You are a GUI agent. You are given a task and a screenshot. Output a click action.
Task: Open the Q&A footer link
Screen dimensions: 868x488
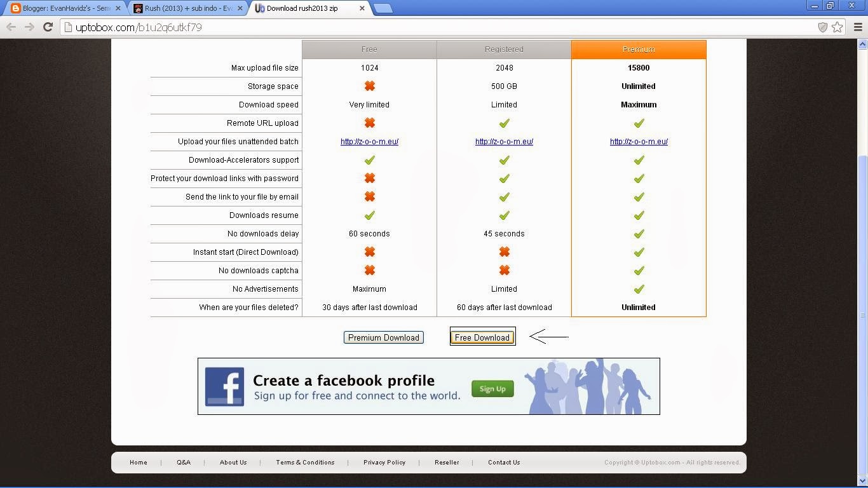[184, 463]
